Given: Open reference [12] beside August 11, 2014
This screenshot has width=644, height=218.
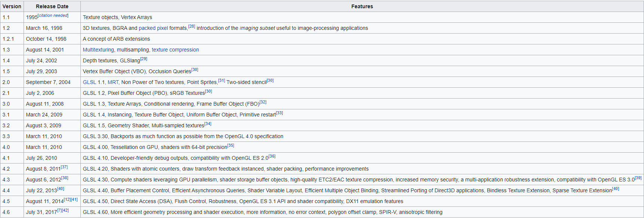Looking at the screenshot, I should point(67,200).
